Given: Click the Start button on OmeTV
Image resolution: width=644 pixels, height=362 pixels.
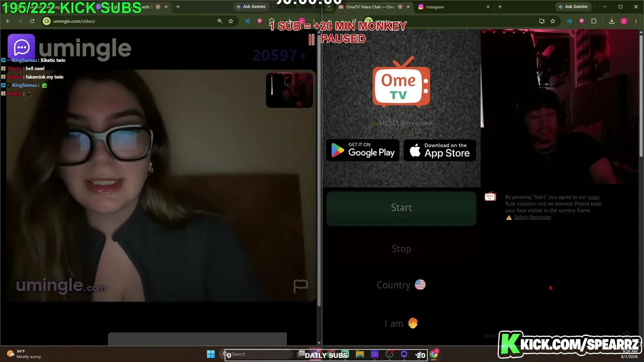Looking at the screenshot, I should 401,208.
